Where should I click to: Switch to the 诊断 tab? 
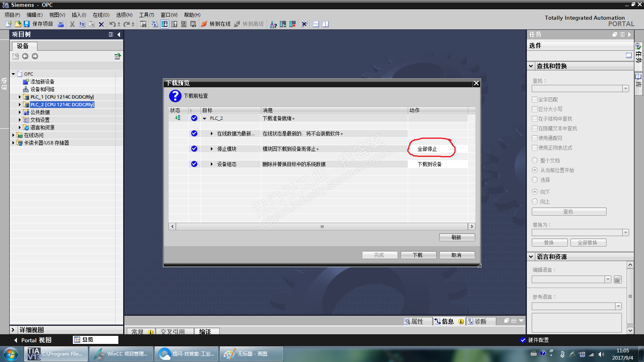point(481,321)
